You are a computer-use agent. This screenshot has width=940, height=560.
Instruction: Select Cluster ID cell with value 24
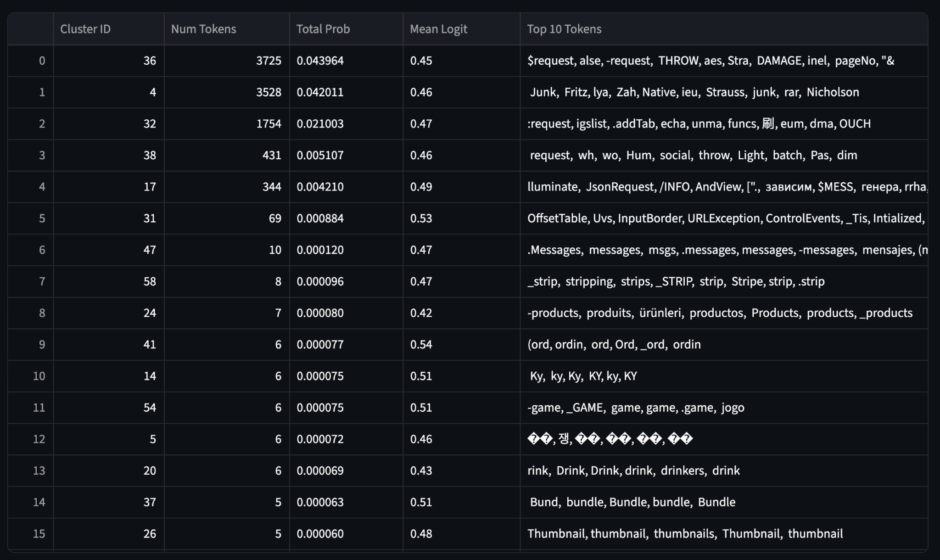(x=109, y=313)
